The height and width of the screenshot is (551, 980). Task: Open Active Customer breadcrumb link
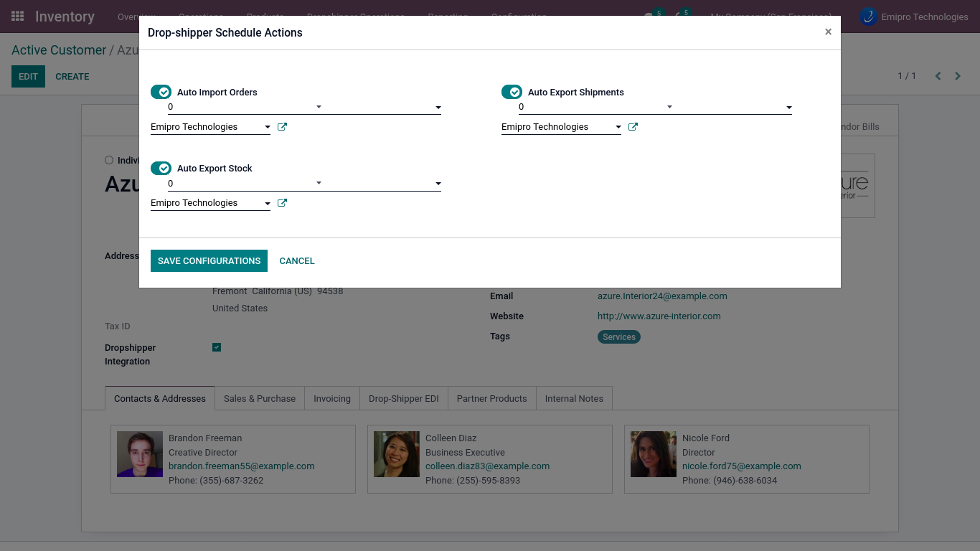(x=59, y=50)
